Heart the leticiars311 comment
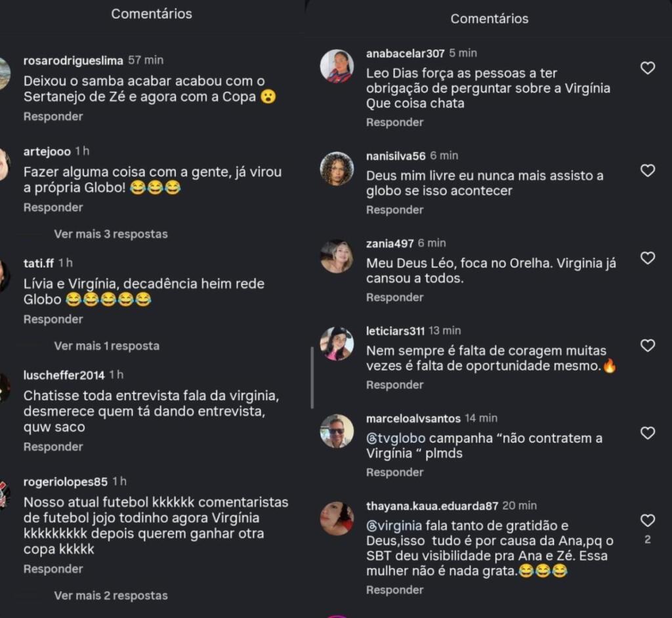This screenshot has height=618, width=672. pos(647,345)
